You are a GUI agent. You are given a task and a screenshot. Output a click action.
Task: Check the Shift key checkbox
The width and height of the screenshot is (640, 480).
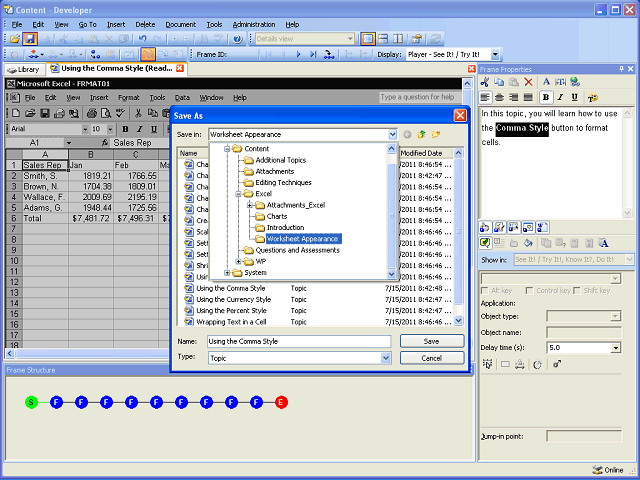577,291
